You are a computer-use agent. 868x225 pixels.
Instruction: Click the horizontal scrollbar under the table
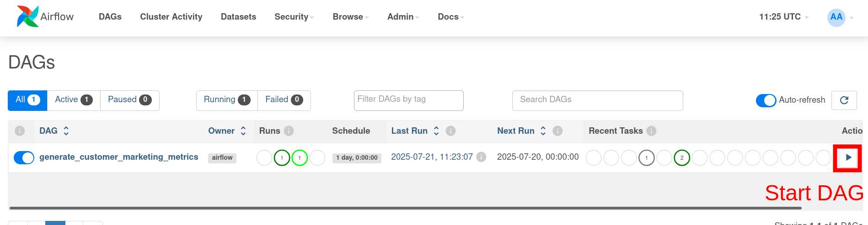pos(405,208)
